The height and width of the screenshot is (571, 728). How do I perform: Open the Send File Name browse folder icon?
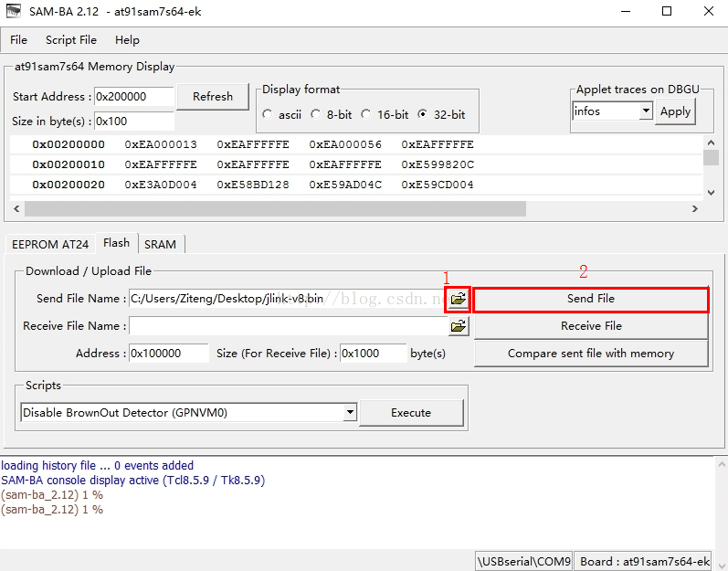[458, 299]
